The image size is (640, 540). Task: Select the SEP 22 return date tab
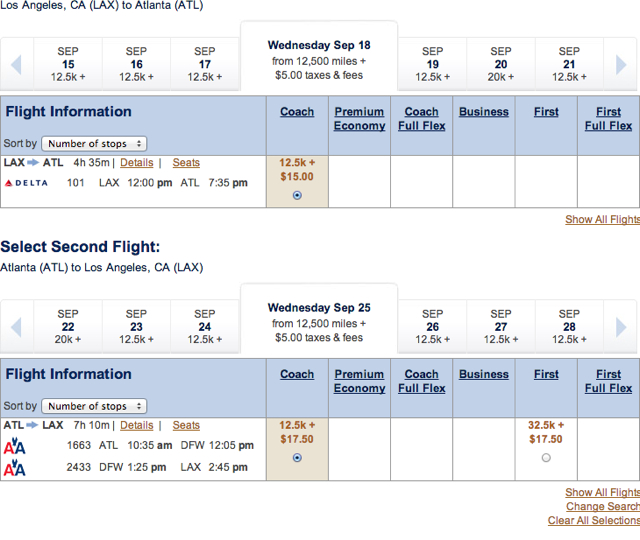pyautogui.click(x=68, y=327)
